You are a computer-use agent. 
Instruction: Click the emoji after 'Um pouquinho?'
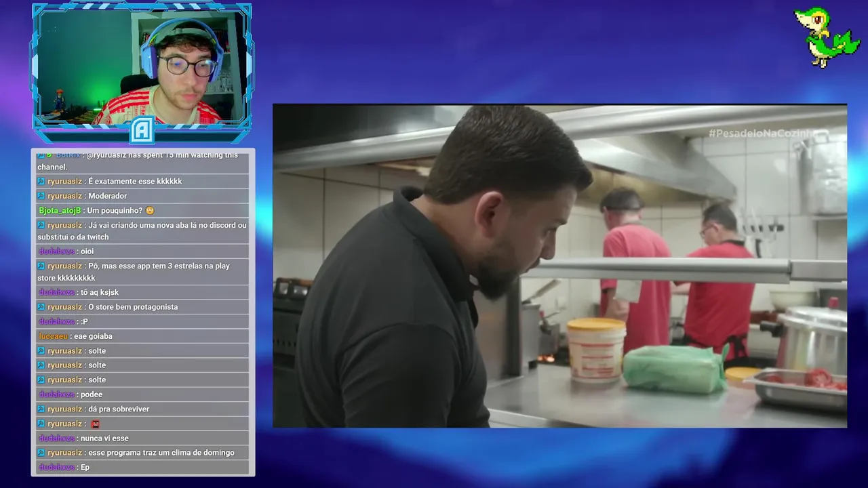(x=150, y=211)
